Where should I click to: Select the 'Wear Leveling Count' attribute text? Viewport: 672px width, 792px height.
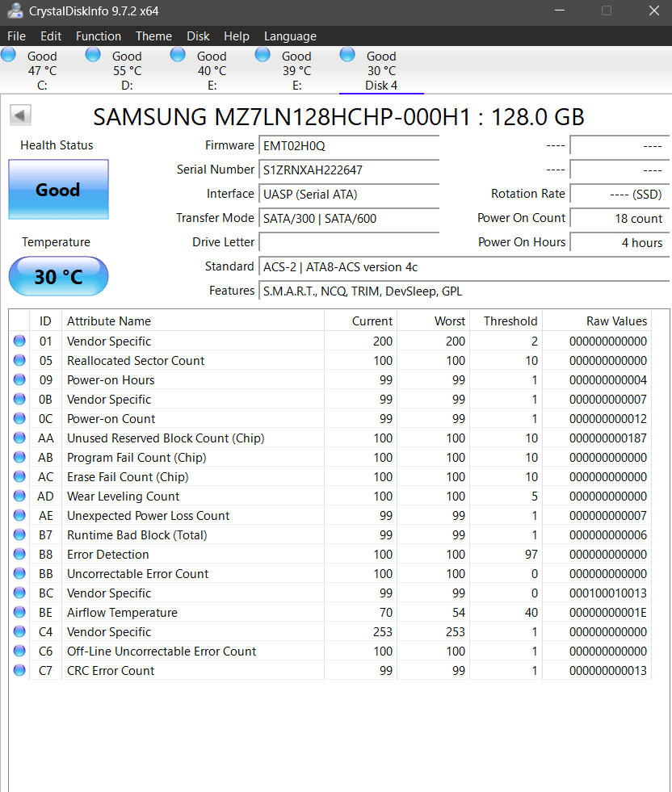click(x=124, y=497)
